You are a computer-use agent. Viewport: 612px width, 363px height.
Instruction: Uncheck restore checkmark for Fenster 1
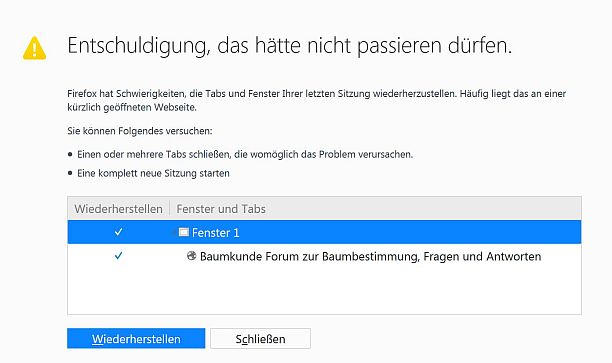pos(119,232)
